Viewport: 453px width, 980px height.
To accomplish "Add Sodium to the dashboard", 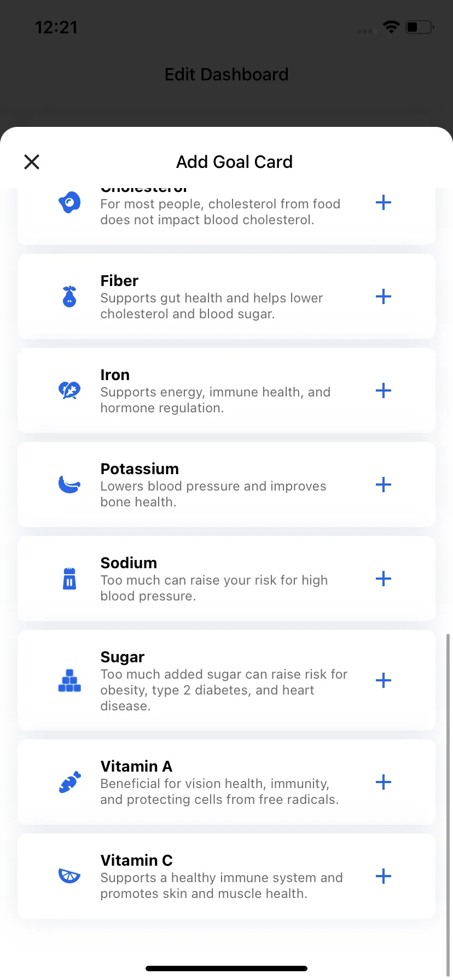I will pyautogui.click(x=384, y=579).
